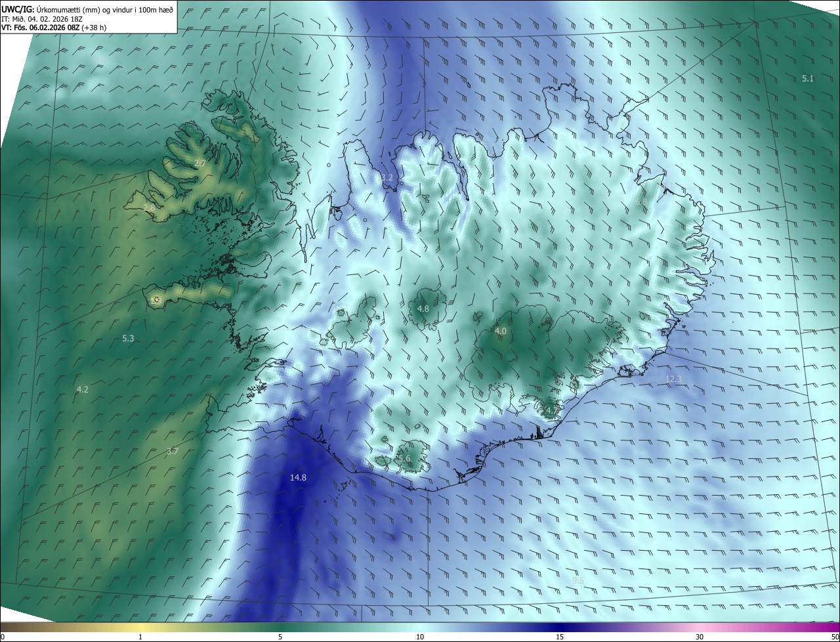The height and width of the screenshot is (642, 840).
Task: Click the UWC/IG map title line
Action: point(87,9)
